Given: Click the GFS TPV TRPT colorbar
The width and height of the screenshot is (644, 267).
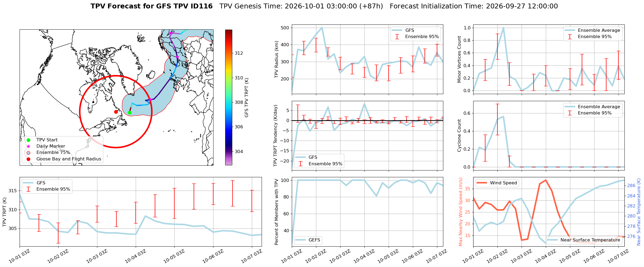Looking at the screenshot, I should click(229, 97).
